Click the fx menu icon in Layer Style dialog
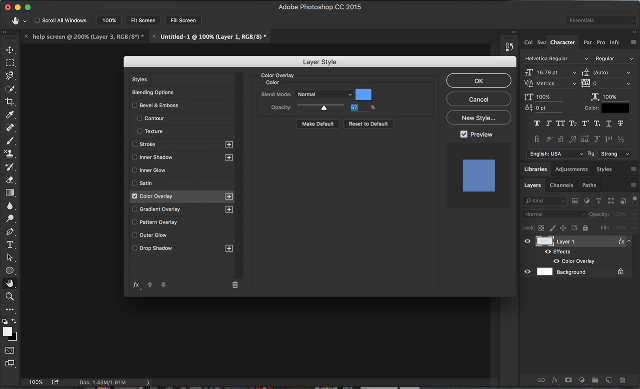The height and width of the screenshot is (389, 640). (137, 285)
